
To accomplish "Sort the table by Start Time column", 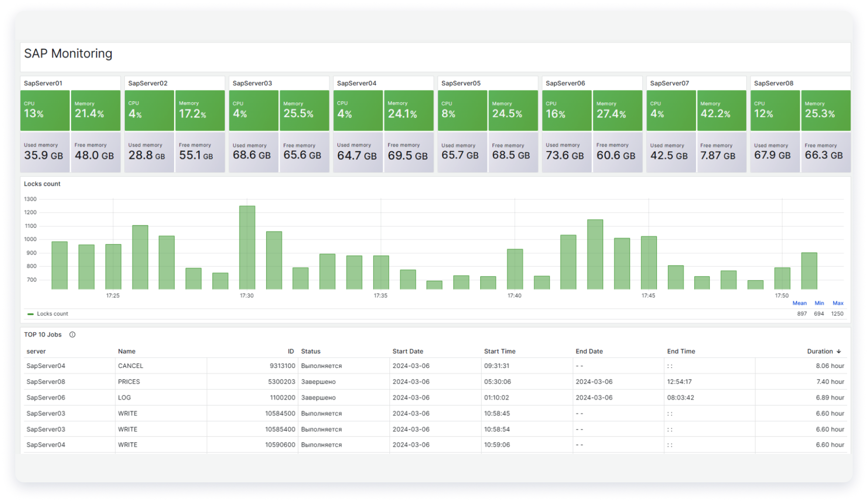I will [x=500, y=351].
